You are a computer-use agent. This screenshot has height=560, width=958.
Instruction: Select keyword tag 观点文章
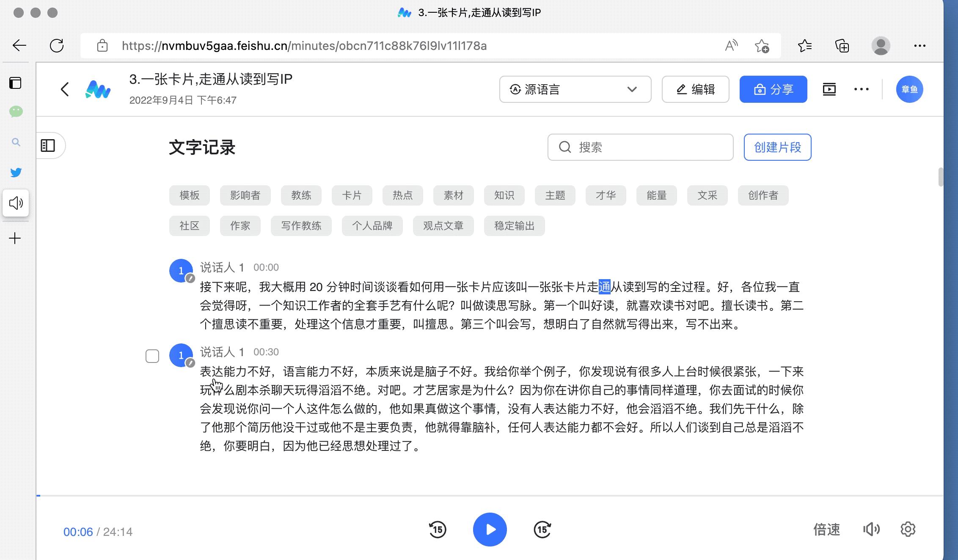[443, 226]
